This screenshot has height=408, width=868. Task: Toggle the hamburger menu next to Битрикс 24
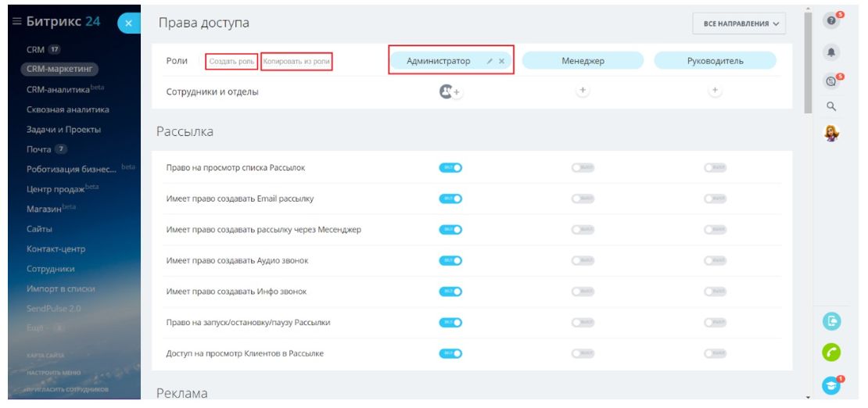pos(16,22)
